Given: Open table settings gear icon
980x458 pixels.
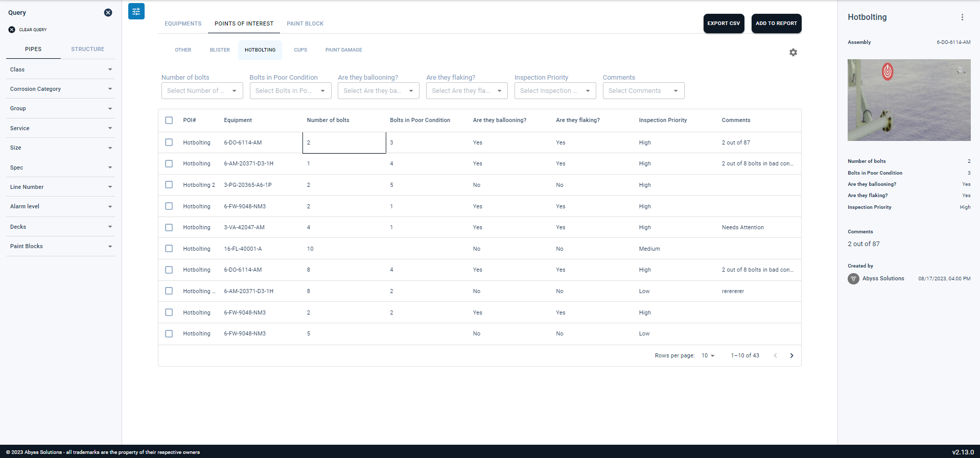Looking at the screenshot, I should click(x=793, y=53).
